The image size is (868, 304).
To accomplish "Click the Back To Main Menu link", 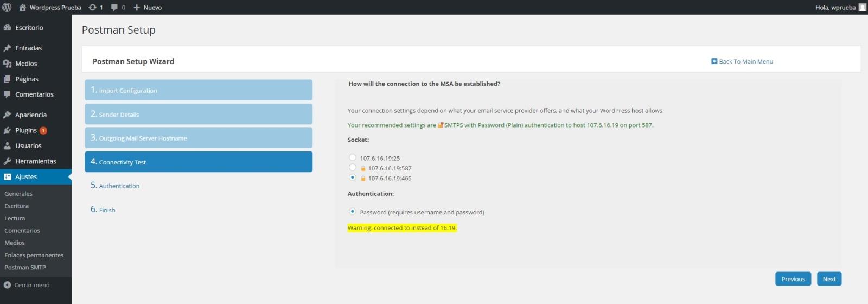I will click(746, 61).
